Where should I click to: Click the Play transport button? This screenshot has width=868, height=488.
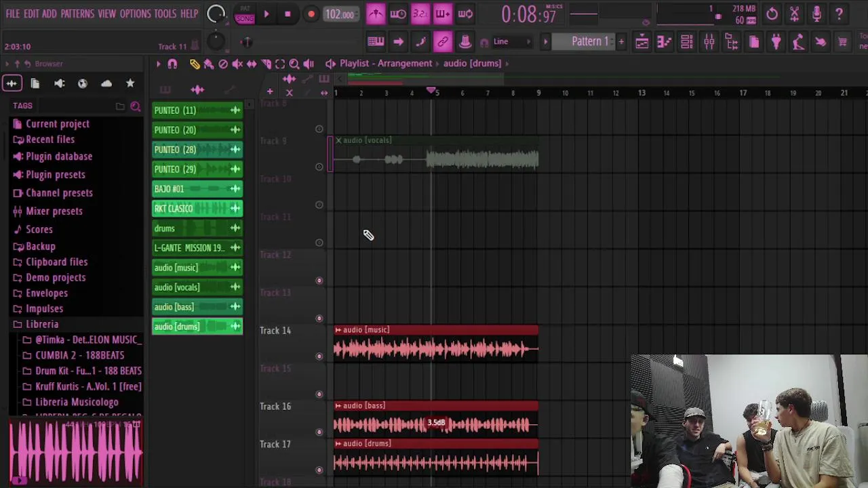[x=266, y=14]
